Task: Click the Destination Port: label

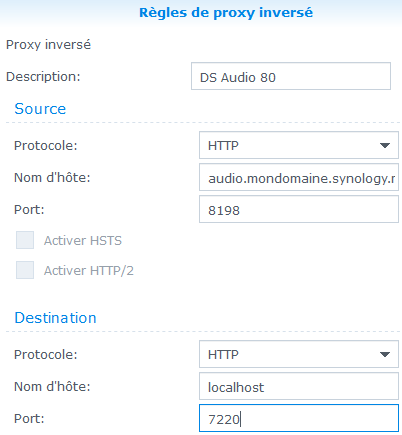Action: click(x=29, y=418)
